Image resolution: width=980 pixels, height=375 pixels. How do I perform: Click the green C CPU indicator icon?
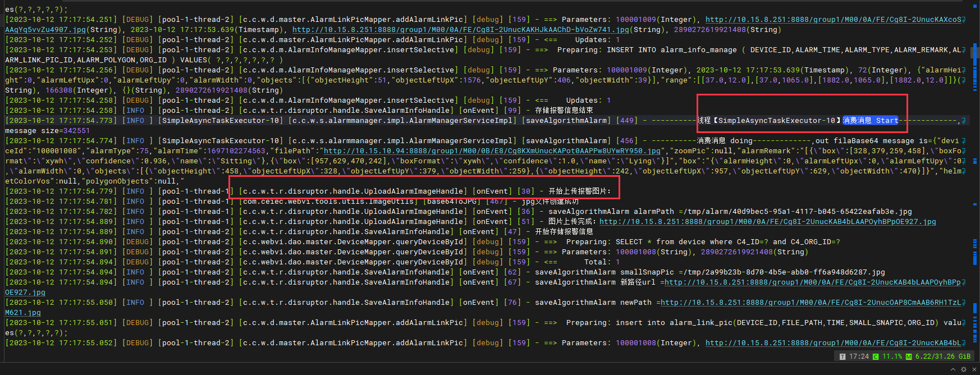pos(876,356)
